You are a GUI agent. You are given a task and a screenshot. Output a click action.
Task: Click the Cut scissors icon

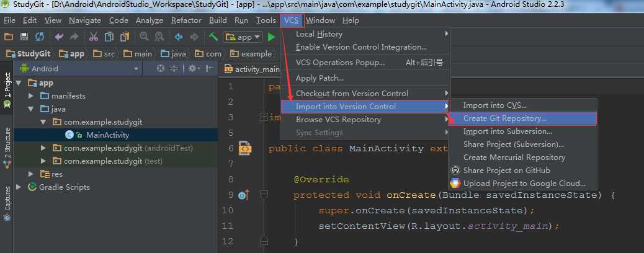click(94, 37)
